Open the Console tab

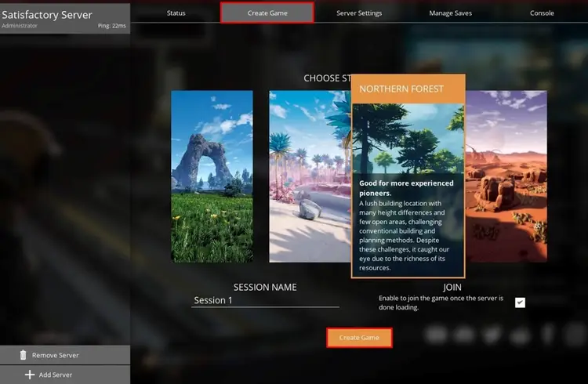click(x=542, y=13)
